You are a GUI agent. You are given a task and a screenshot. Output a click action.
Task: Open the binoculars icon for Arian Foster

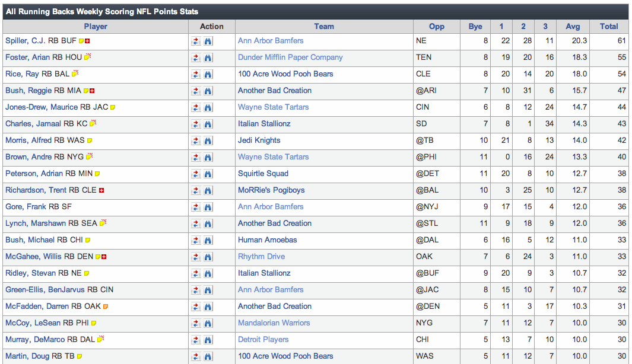click(x=208, y=58)
